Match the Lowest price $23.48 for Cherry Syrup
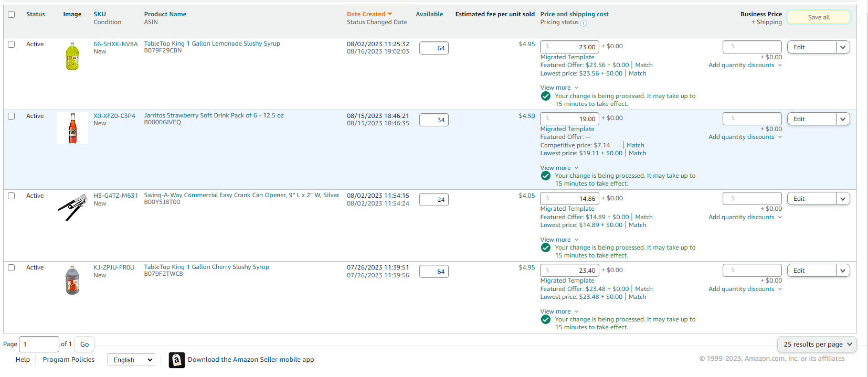 point(638,297)
